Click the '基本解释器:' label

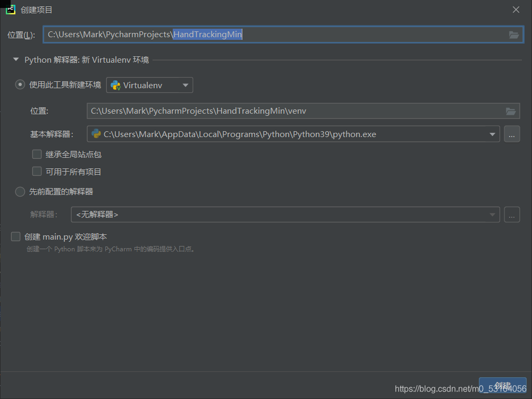pyautogui.click(x=52, y=134)
